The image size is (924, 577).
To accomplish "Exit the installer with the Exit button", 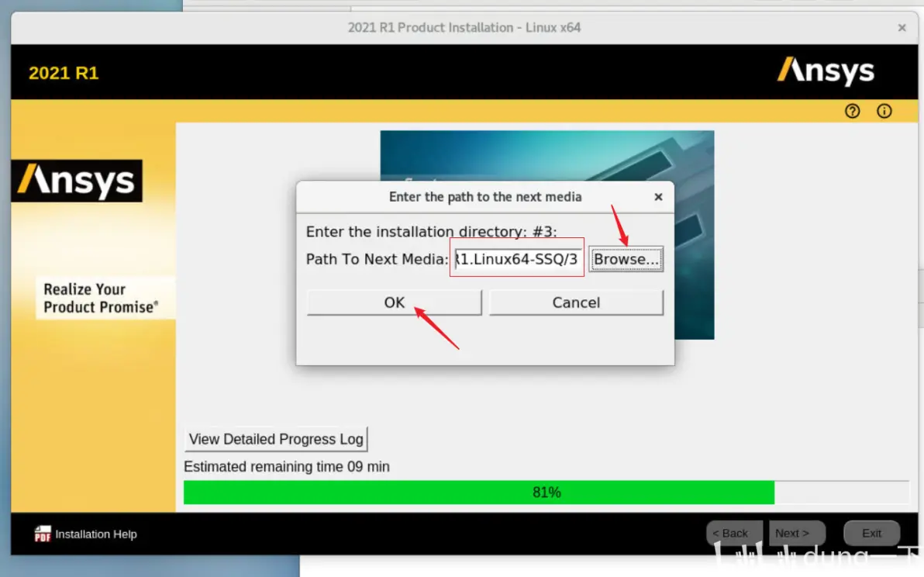I will (x=871, y=534).
